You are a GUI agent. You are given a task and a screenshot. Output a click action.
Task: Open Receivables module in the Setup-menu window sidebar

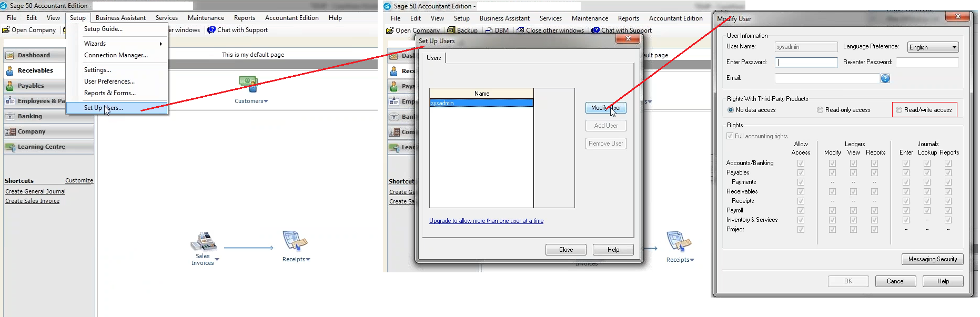35,70
